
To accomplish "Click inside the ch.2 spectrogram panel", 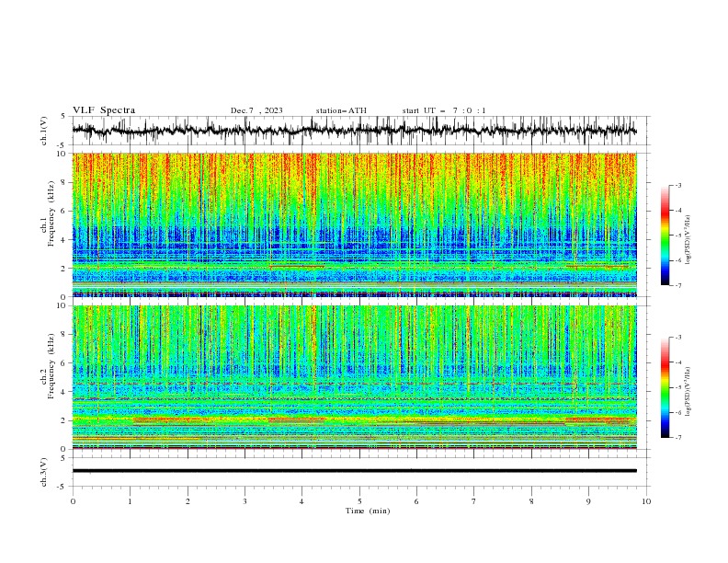I will [x=354, y=377].
